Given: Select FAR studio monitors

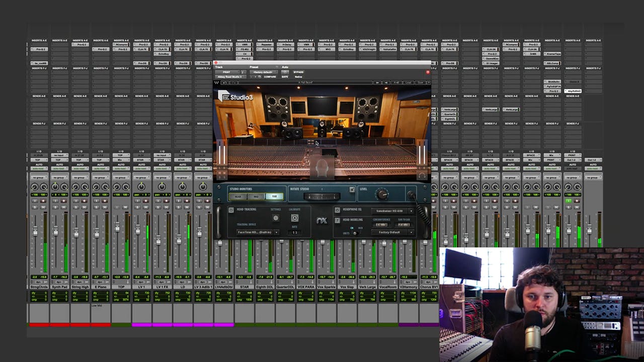Looking at the screenshot, I should pos(274,197).
